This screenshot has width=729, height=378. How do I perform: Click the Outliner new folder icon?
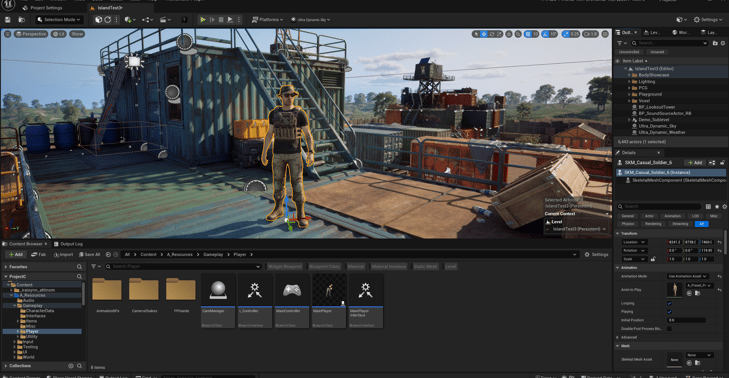[x=715, y=43]
